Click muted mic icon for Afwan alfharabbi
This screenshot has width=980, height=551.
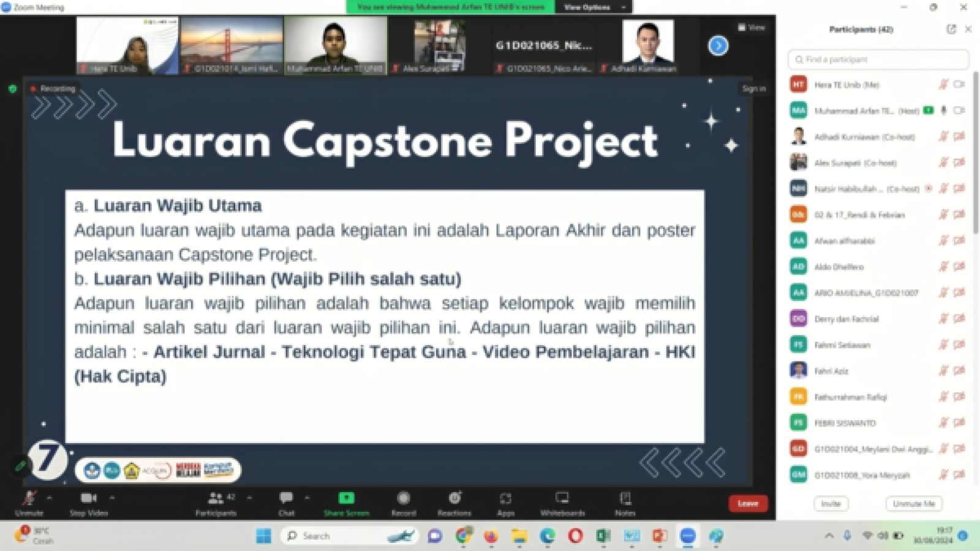point(943,240)
